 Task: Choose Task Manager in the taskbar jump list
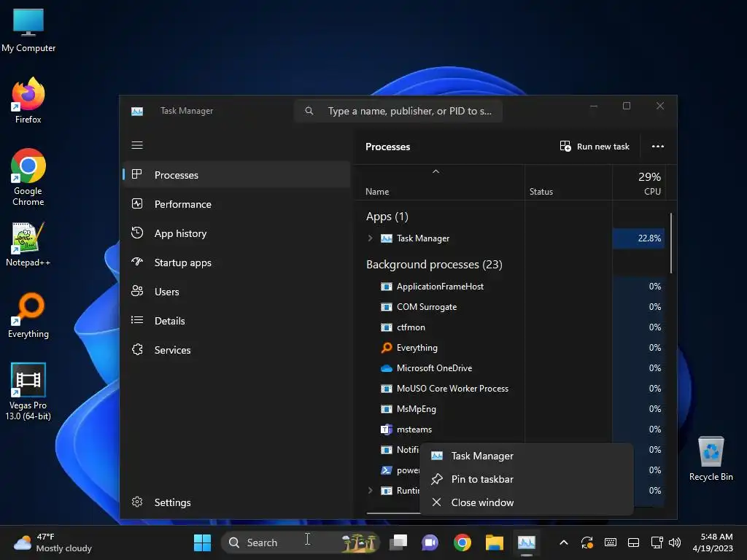click(527, 456)
